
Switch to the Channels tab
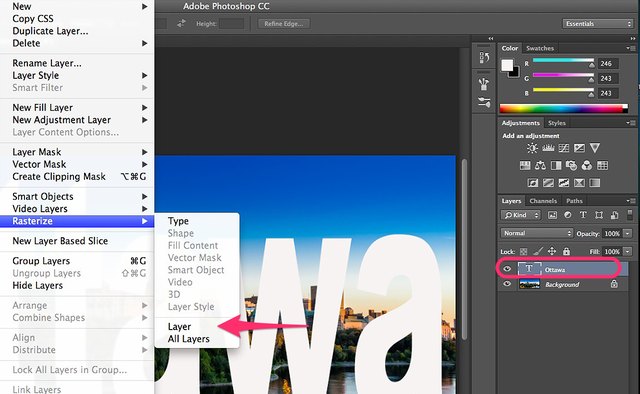[x=543, y=201]
